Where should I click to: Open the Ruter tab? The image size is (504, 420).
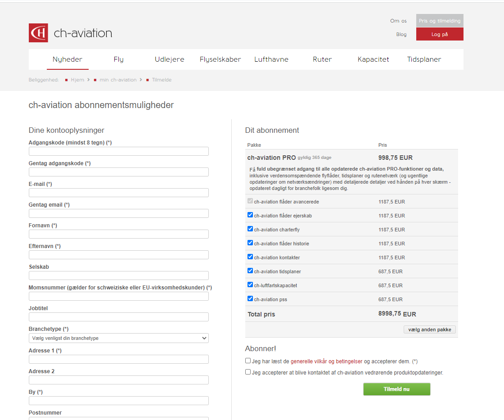coord(322,59)
